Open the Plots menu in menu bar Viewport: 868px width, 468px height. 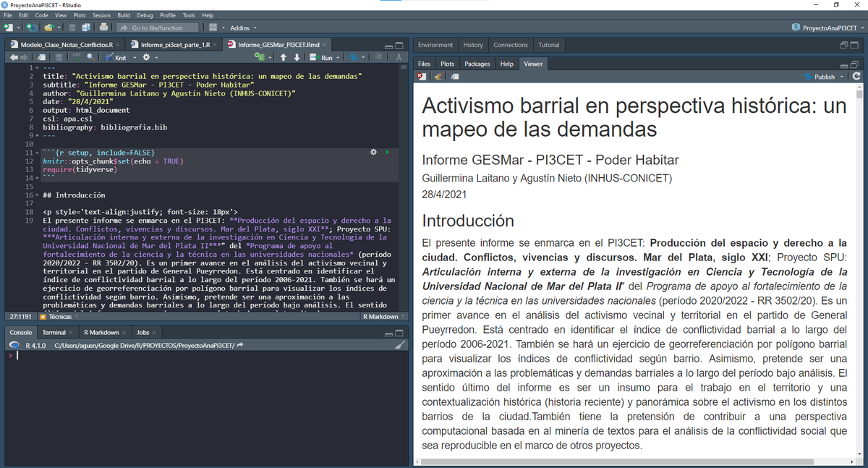pos(79,14)
